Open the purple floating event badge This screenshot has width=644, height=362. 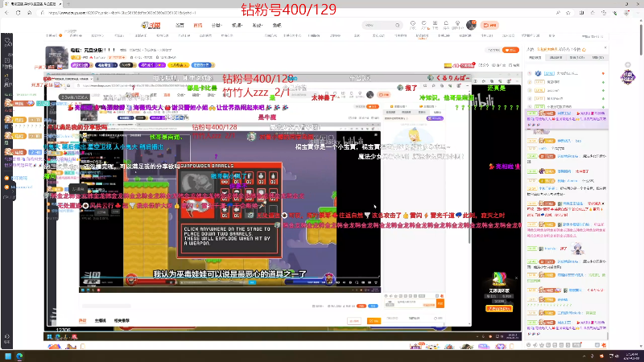[x=628, y=76]
